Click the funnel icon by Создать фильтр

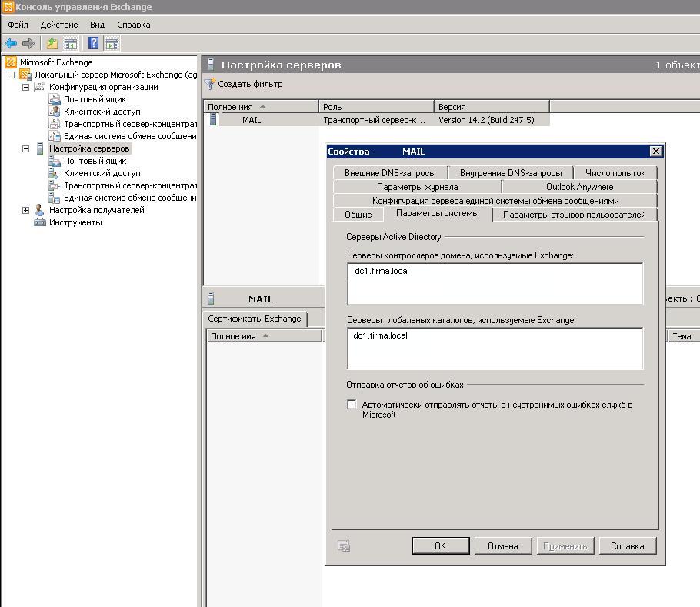(x=210, y=84)
